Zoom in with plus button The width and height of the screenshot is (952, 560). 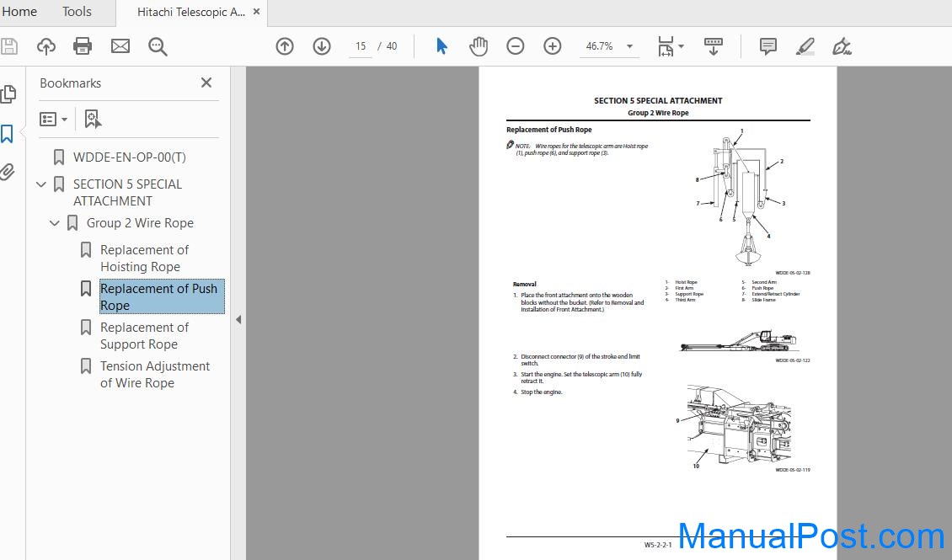pos(553,46)
